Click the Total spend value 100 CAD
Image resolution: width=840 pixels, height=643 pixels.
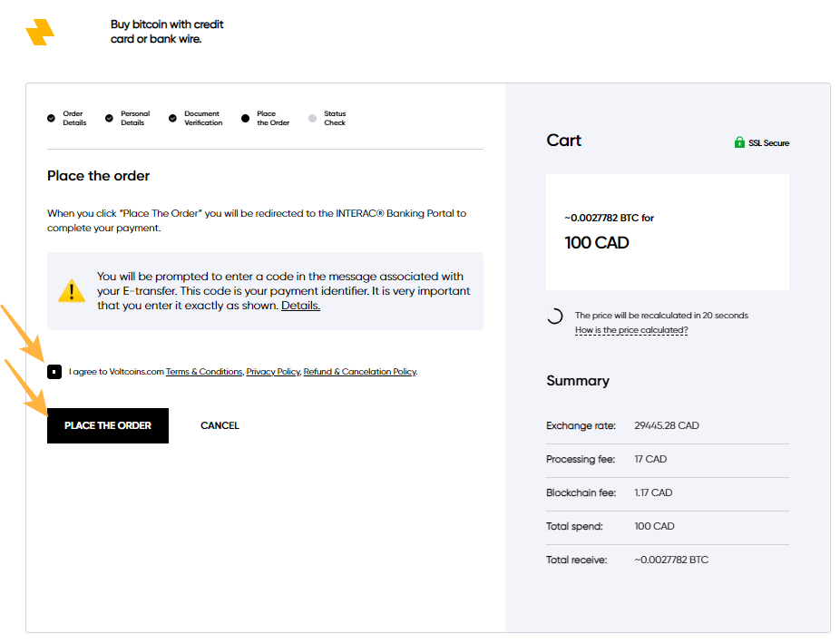654,526
